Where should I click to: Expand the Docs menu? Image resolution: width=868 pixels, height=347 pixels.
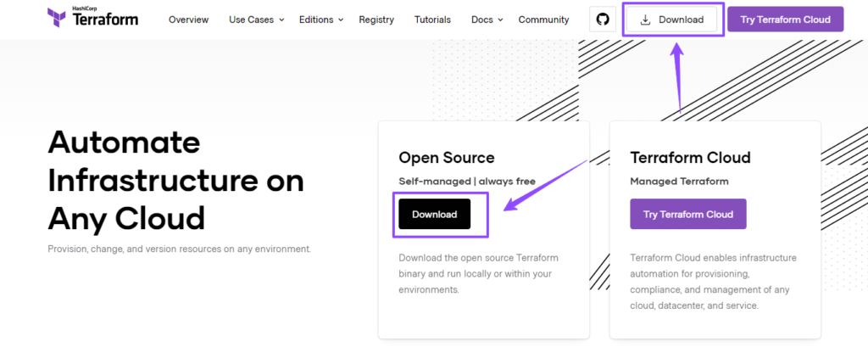tap(487, 20)
